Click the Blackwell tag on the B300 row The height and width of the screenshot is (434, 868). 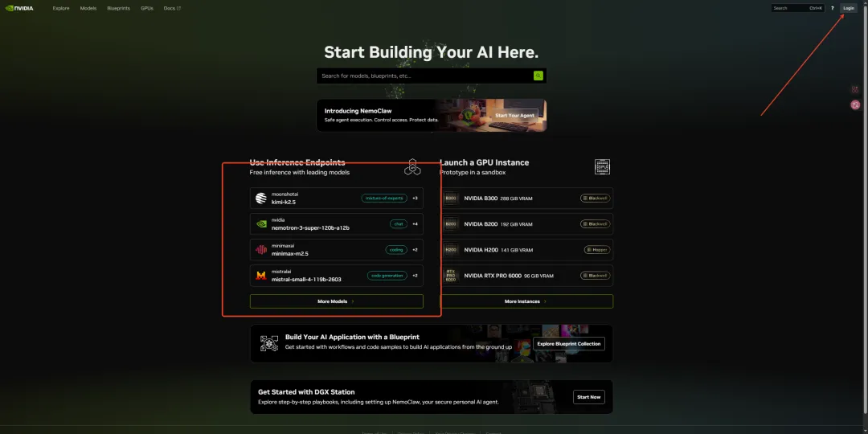[x=595, y=199]
